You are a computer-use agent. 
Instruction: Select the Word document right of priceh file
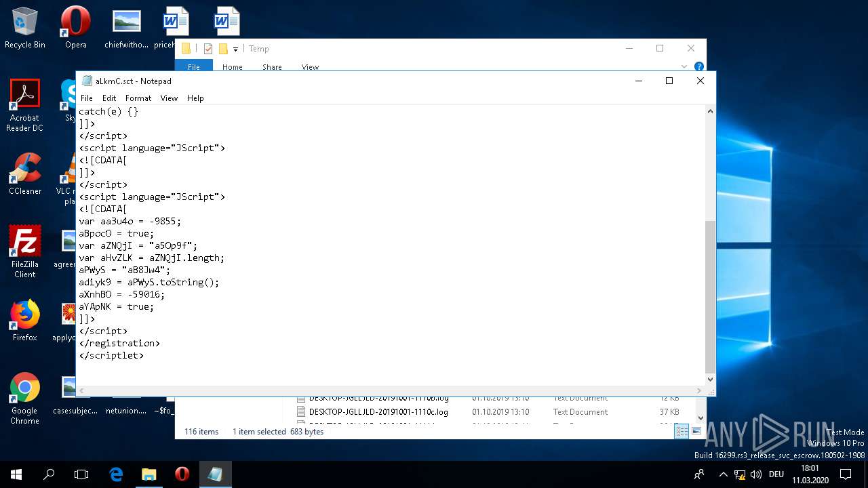click(x=226, y=22)
